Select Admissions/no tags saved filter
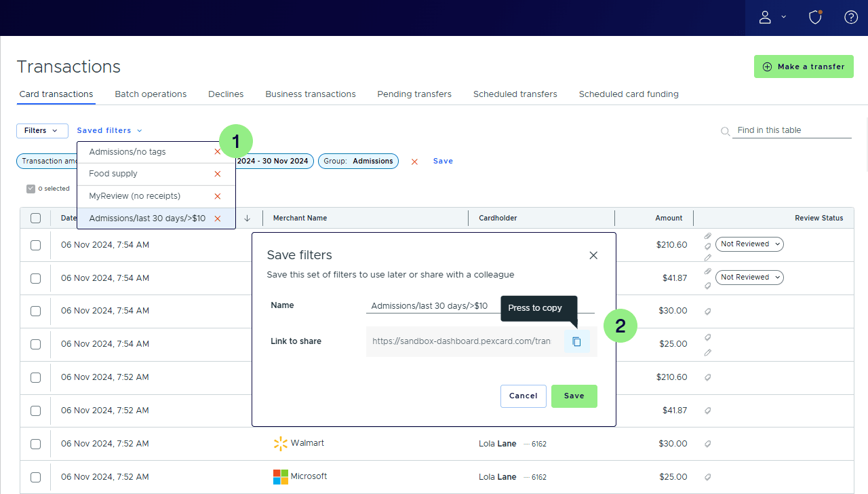This screenshot has width=868, height=494. click(127, 152)
